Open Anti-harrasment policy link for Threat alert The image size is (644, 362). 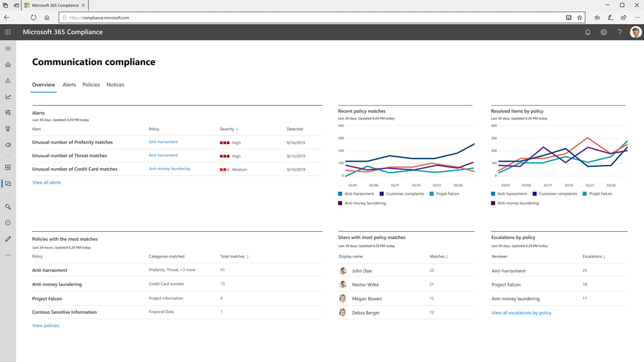[164, 155]
